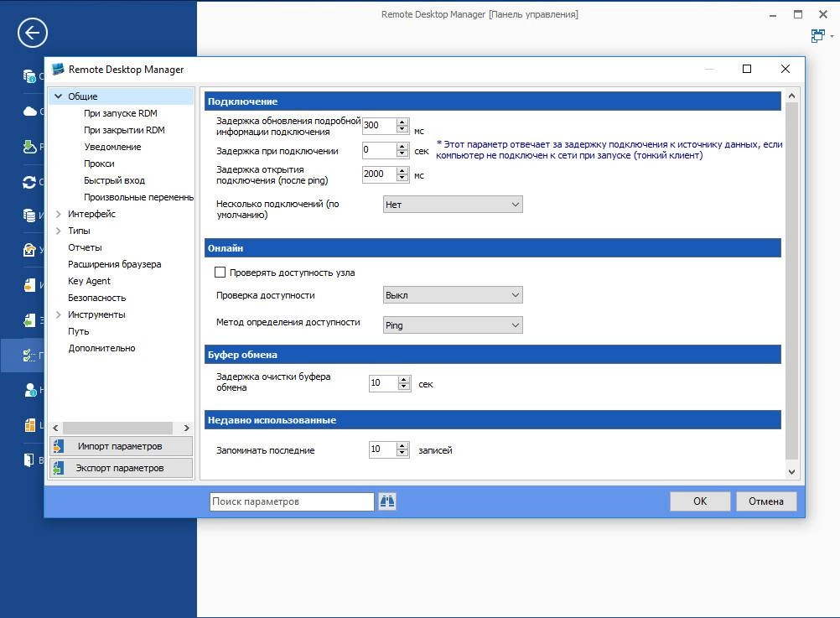Select При закрытии RDM tree item
Viewport: 840px width, 618px height.
click(x=124, y=130)
